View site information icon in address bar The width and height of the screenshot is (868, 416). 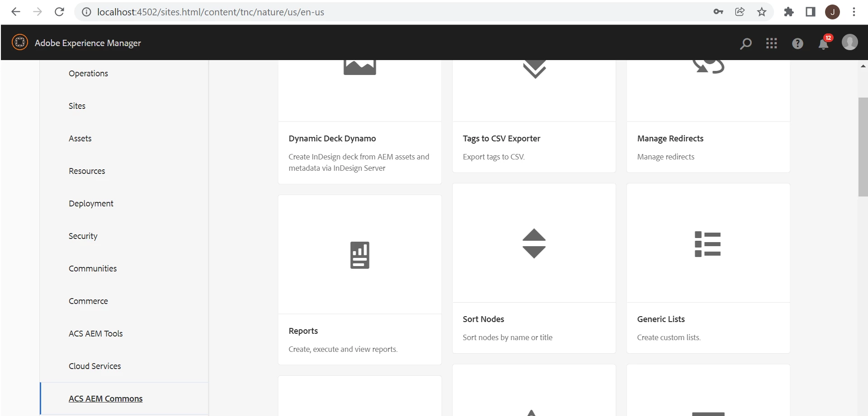click(x=86, y=12)
